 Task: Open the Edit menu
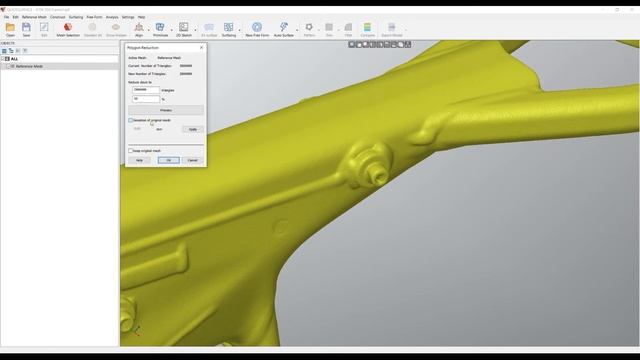tap(16, 17)
